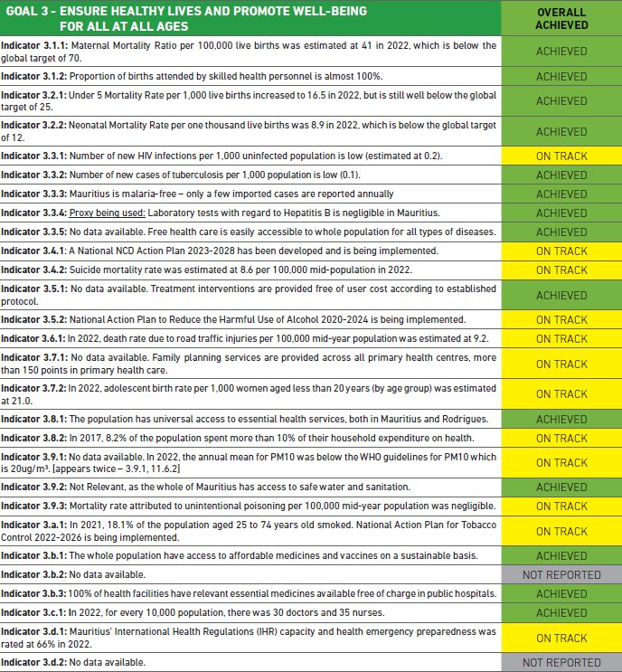
Task: Click the yellow On Track cell for Indicator 3.3.1
Action: (561, 156)
